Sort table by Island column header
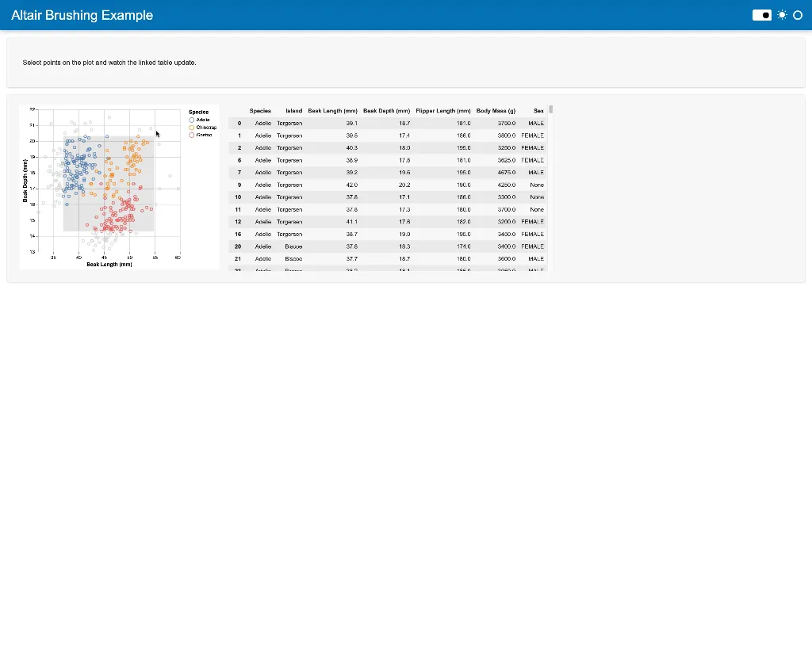The width and height of the screenshot is (812, 649). (x=293, y=111)
